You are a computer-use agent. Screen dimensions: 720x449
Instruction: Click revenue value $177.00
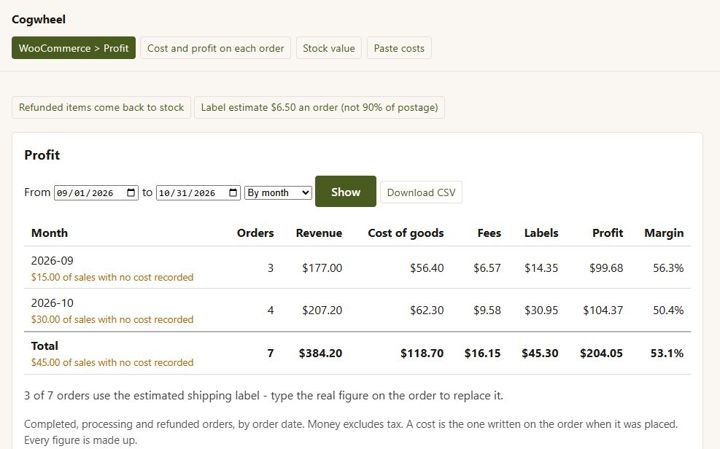322,268
